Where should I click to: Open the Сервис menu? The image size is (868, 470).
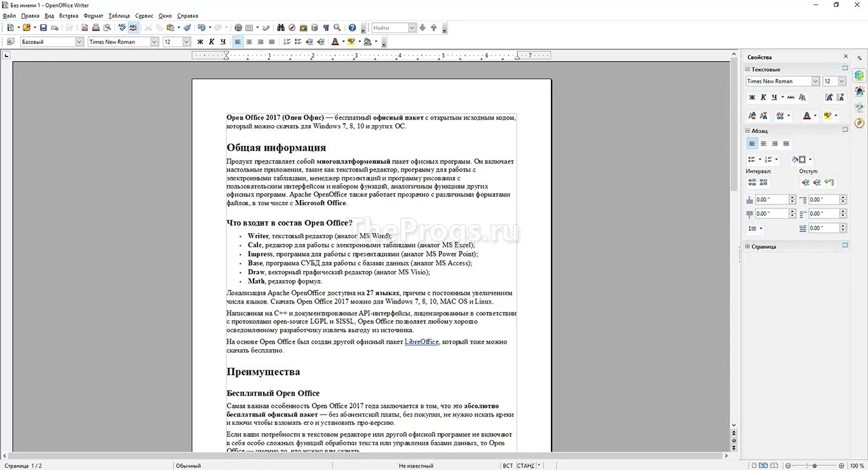point(144,16)
